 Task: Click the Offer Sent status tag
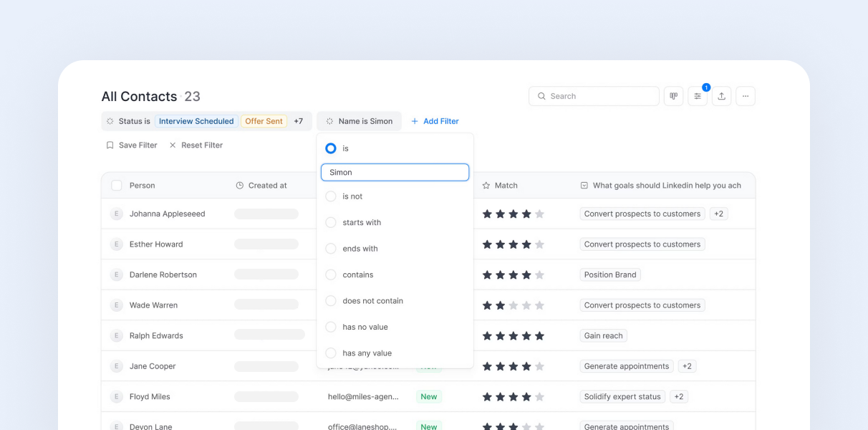coord(264,121)
